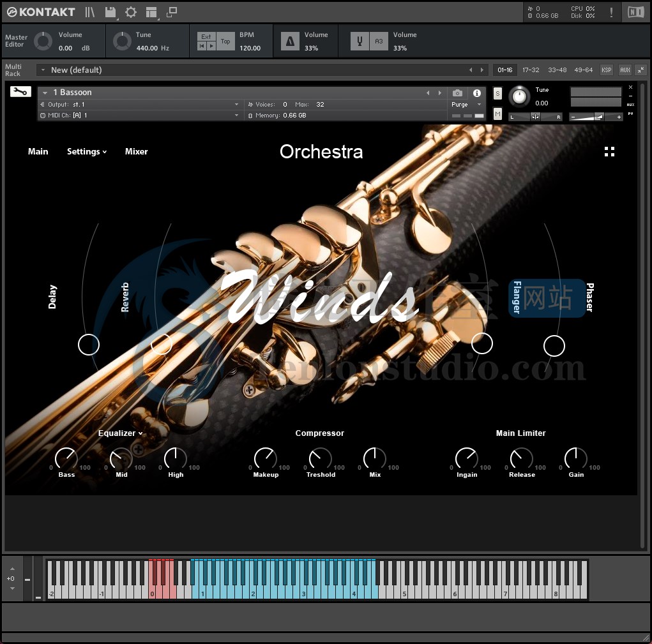Switch to rack page 33-48
The width and height of the screenshot is (652, 644).
557,70
